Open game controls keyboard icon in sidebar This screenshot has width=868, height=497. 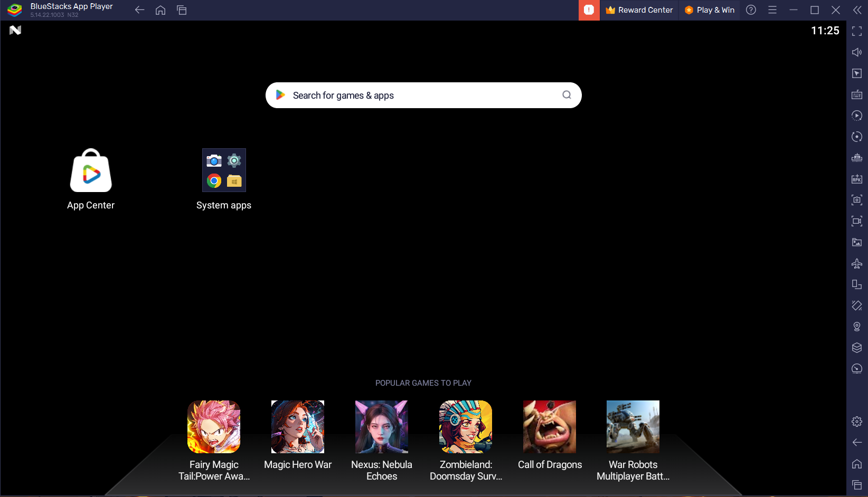pyautogui.click(x=857, y=94)
